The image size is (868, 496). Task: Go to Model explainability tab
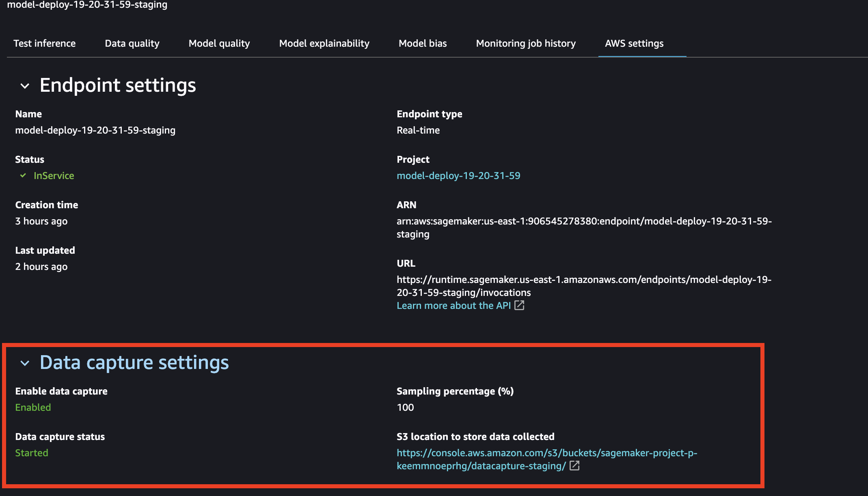(x=324, y=43)
